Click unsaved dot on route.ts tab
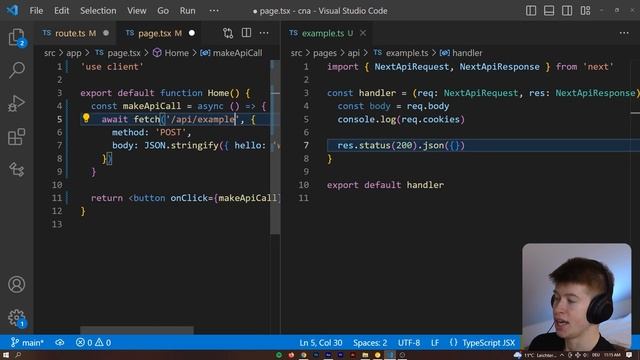The width and height of the screenshot is (640, 360). point(106,33)
